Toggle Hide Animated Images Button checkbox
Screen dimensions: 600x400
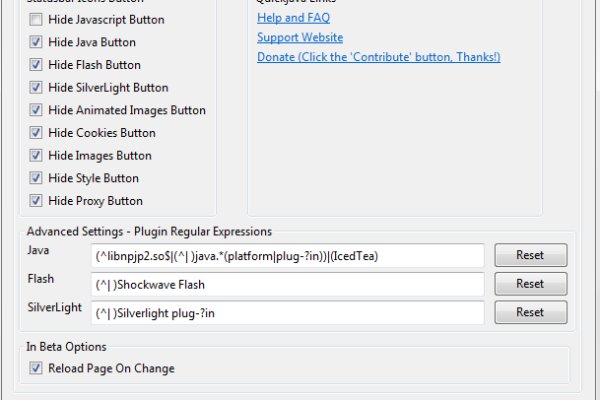click(36, 111)
